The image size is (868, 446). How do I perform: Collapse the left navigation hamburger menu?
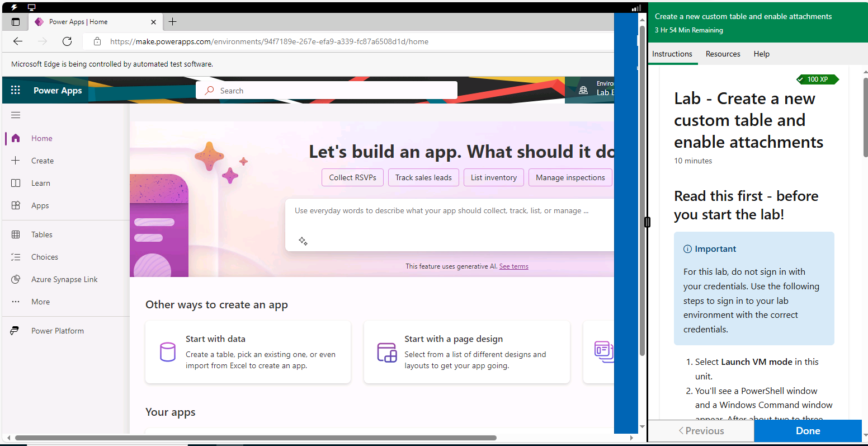click(x=16, y=115)
